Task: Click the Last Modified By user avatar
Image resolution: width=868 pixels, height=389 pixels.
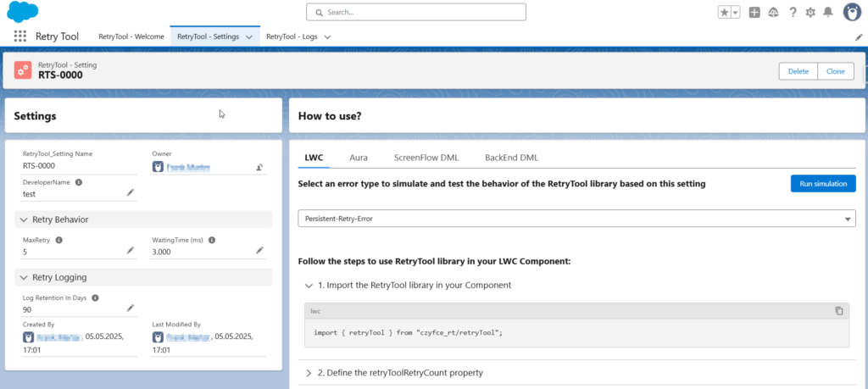Action: click(157, 336)
